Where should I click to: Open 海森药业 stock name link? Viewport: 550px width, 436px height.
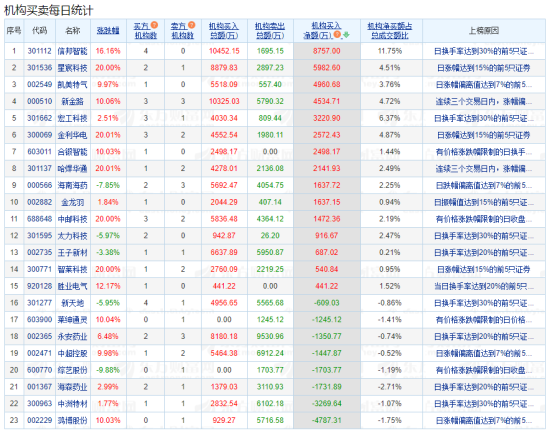[x=73, y=387]
